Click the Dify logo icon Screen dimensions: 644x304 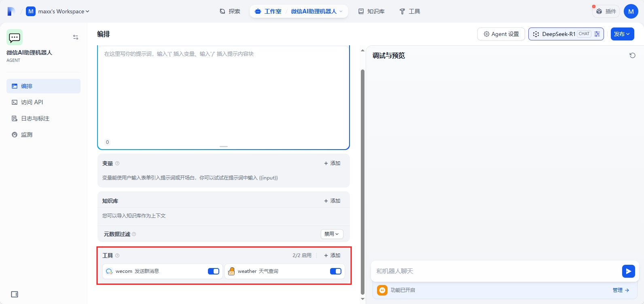(11, 11)
